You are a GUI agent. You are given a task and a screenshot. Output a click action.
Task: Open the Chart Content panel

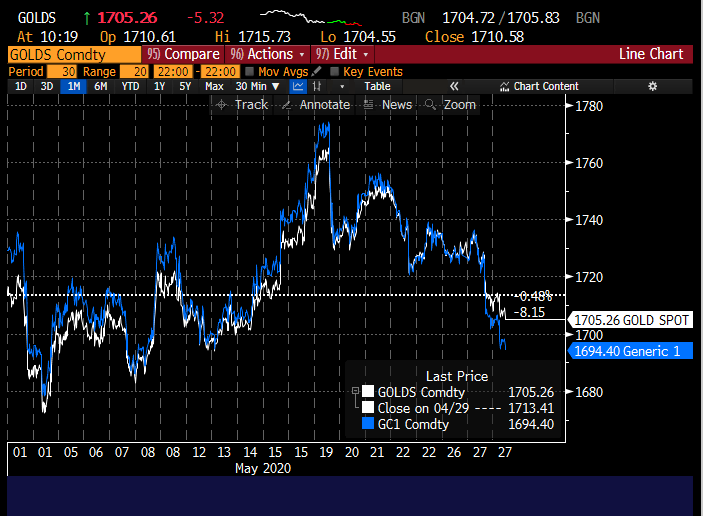(x=539, y=86)
